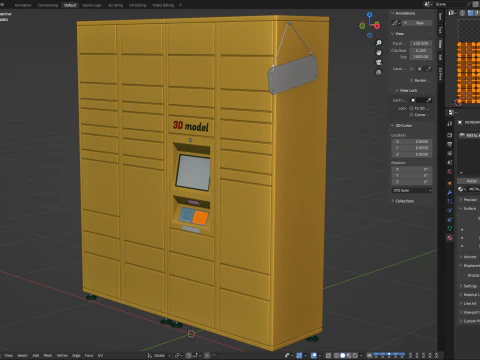Click the Local camera eyedropper icon

pyautogui.click(x=429, y=69)
